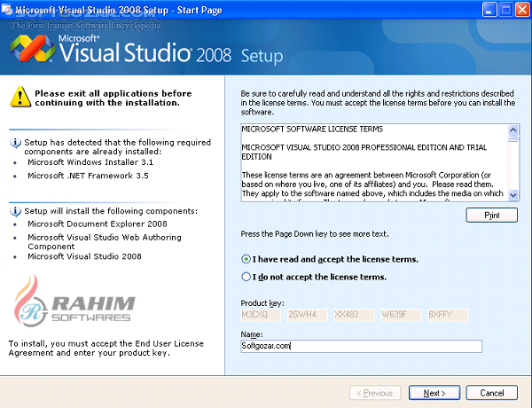The width and height of the screenshot is (532, 408).
Task: Click 'Microsoft Document Explorer 2008' text
Action: point(98,224)
